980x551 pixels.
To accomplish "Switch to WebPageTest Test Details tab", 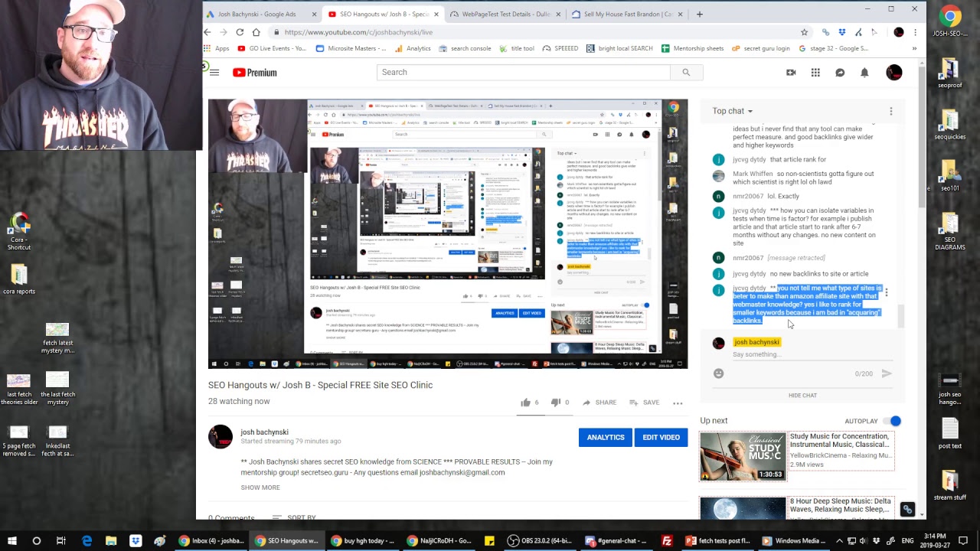I will coord(505,14).
